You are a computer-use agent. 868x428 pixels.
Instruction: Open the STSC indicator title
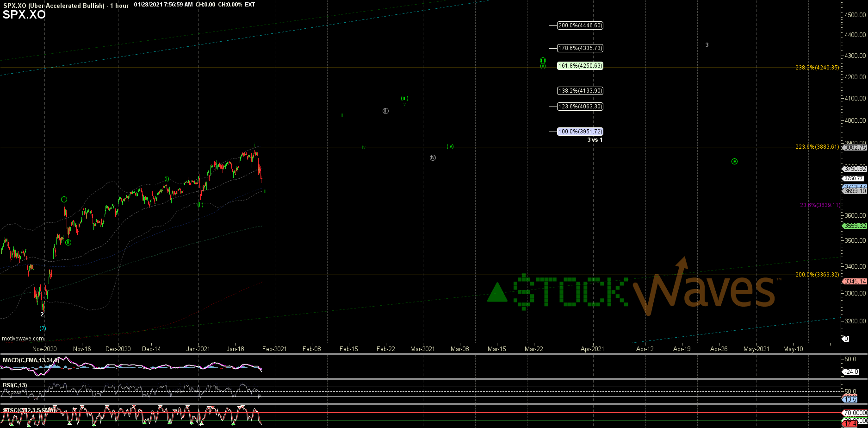pos(30,410)
